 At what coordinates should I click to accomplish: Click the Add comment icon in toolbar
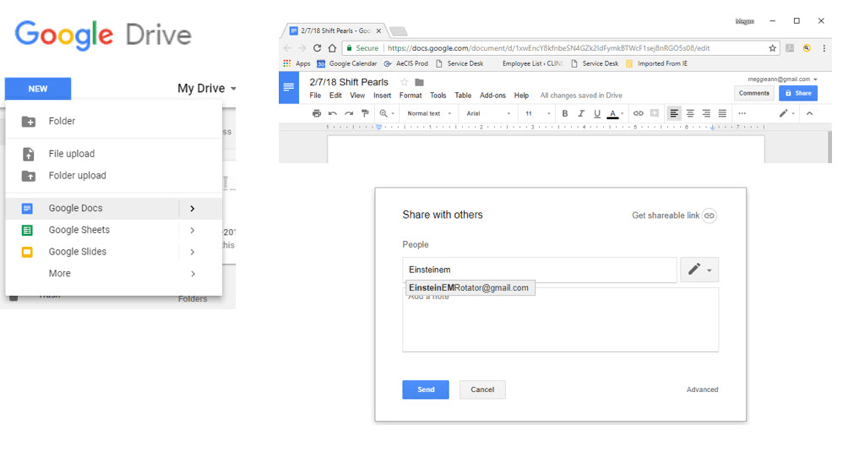(x=655, y=113)
